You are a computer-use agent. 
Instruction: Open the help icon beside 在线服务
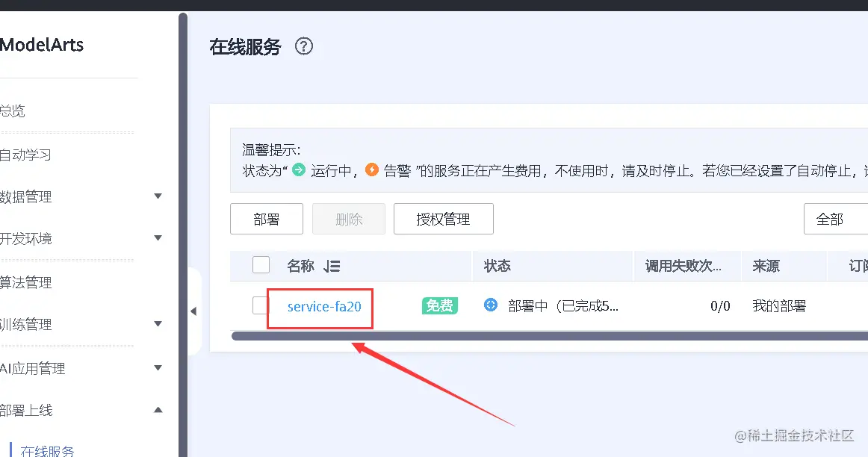304,46
